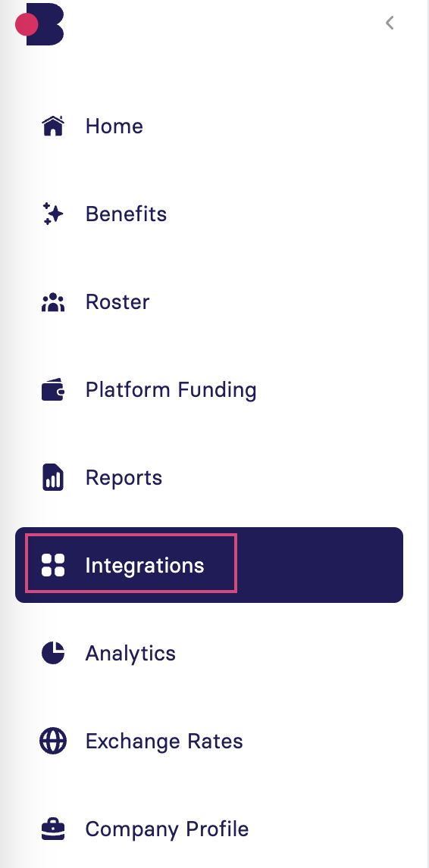Click the Company Profile briefcase icon
Viewport: 429px width, 868px height.
coord(53,829)
